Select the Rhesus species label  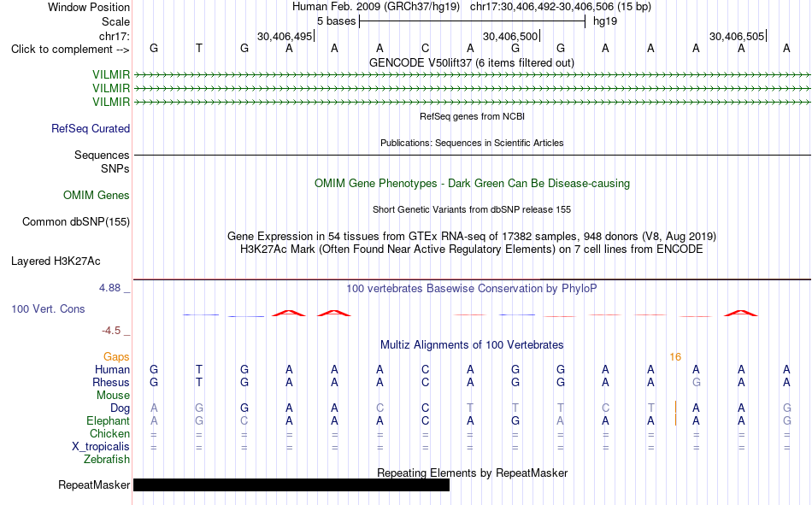(x=111, y=382)
